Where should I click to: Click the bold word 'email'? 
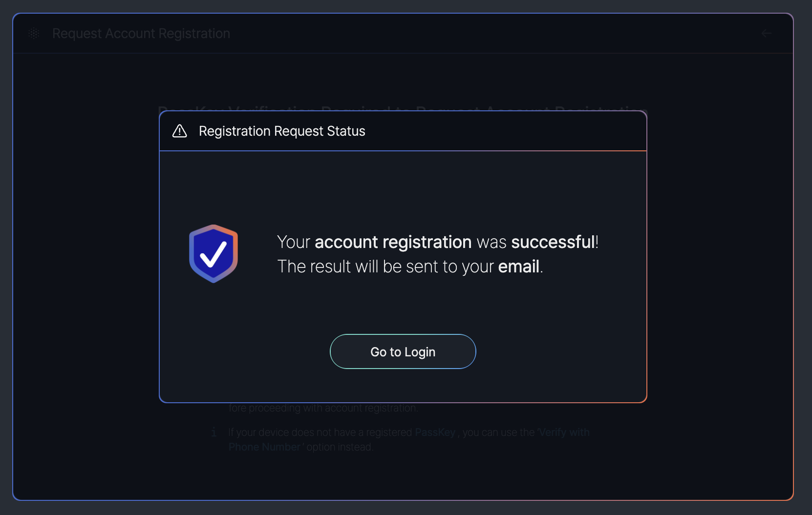[x=518, y=267]
